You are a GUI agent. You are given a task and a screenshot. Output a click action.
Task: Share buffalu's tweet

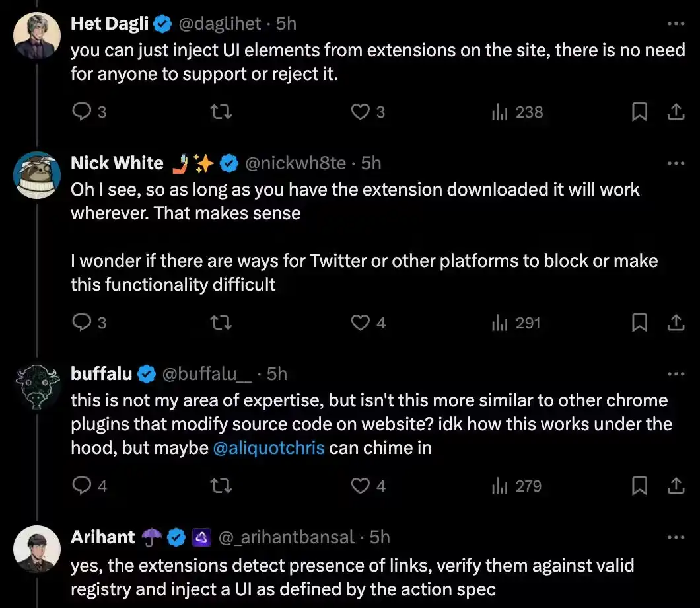(x=676, y=486)
